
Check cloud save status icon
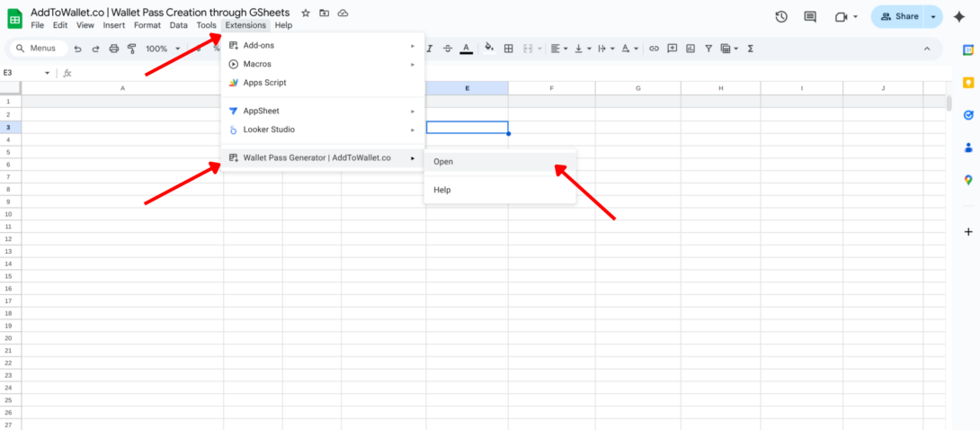click(343, 13)
